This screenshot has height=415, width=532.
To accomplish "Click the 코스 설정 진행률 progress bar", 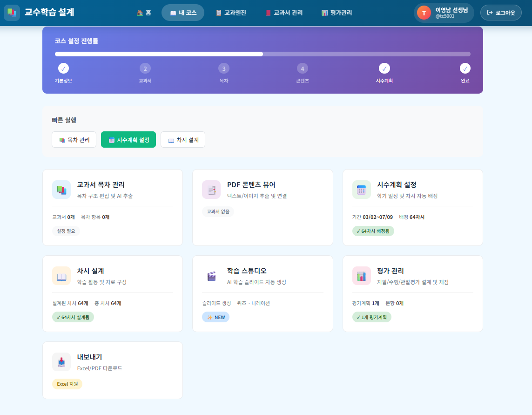I will click(x=263, y=54).
